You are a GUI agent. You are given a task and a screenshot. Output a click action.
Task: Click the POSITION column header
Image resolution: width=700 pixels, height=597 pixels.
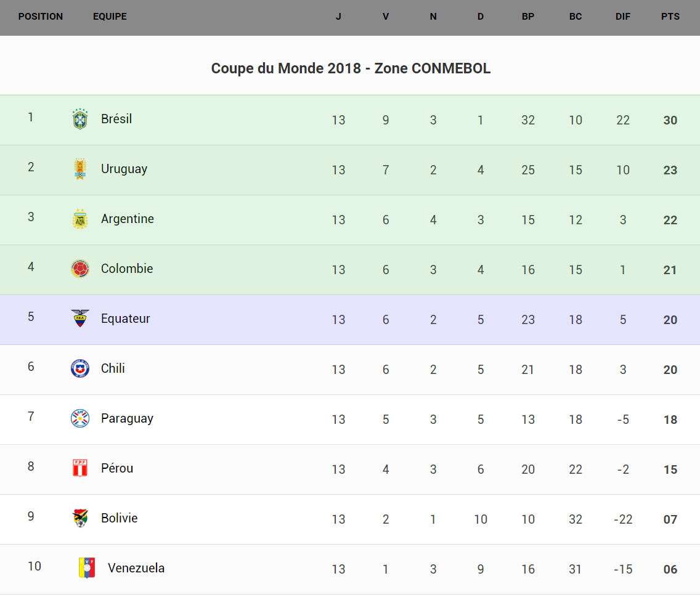point(41,17)
